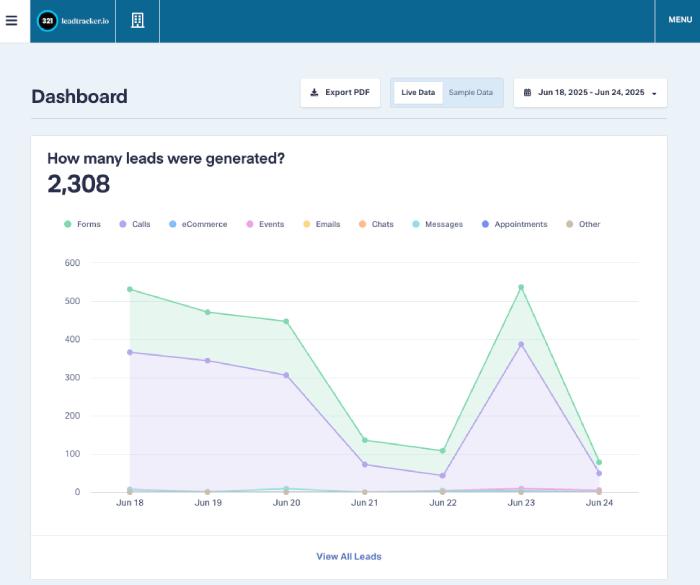Open the MENU in top bar

[680, 20]
